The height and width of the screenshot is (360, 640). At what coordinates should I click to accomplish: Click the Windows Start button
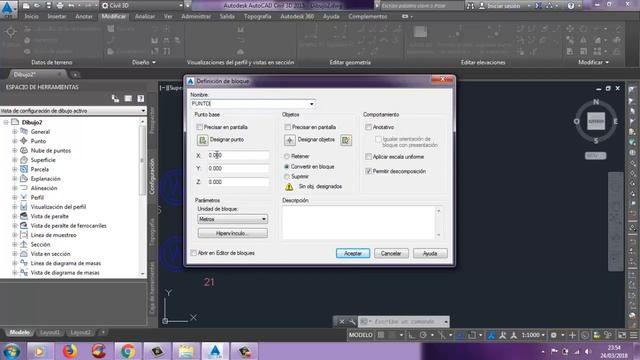[11, 351]
